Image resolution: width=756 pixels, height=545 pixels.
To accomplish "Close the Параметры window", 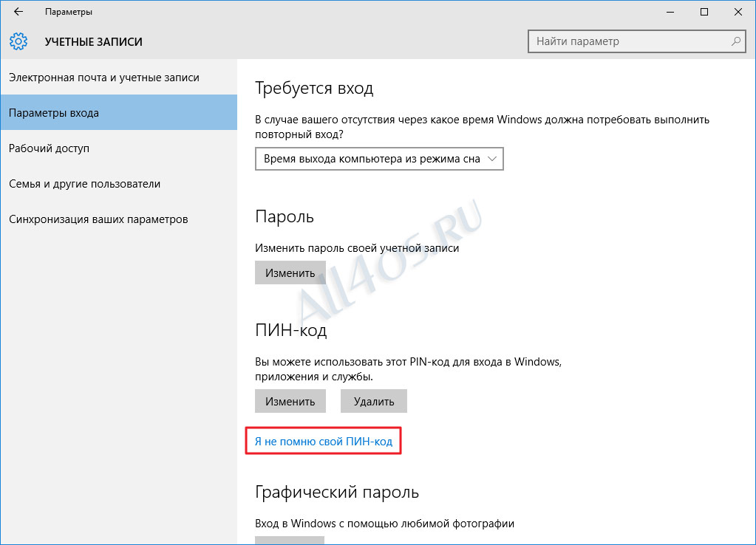I will 738,12.
